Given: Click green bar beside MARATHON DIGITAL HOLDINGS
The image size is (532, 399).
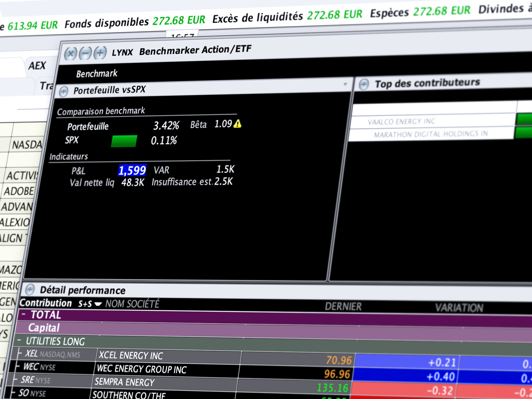Looking at the screenshot, I should (x=523, y=132).
